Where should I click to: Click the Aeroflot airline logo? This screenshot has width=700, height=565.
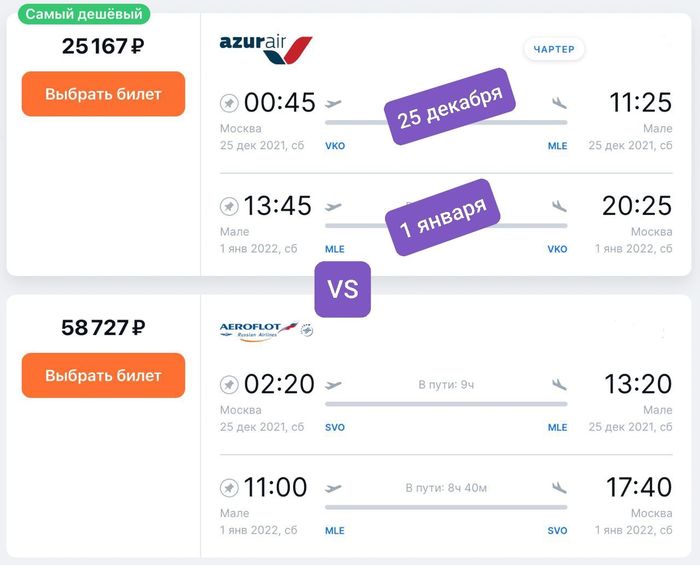pos(258,330)
